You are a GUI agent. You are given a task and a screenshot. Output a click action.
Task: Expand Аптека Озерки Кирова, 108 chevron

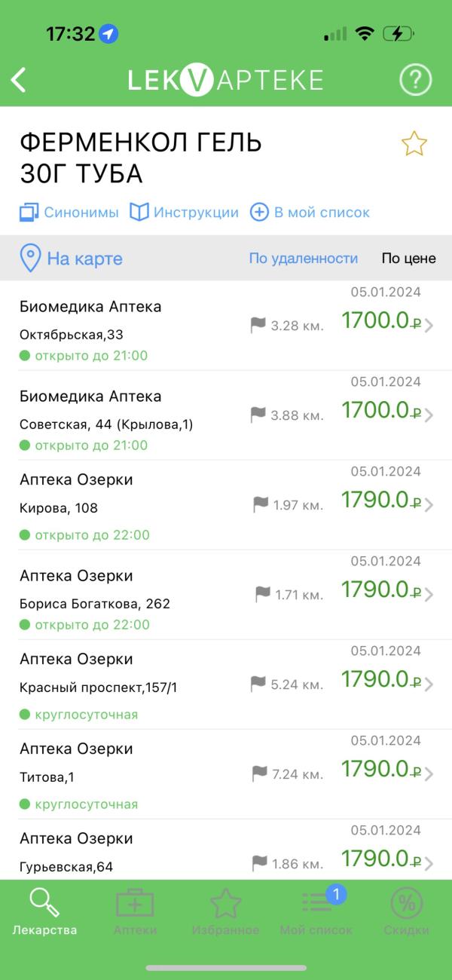(x=429, y=505)
